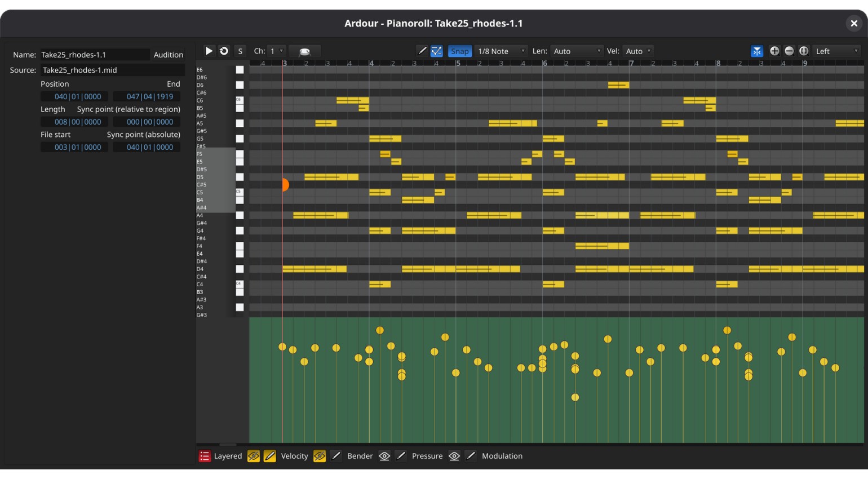Toggle the Snap button

459,51
